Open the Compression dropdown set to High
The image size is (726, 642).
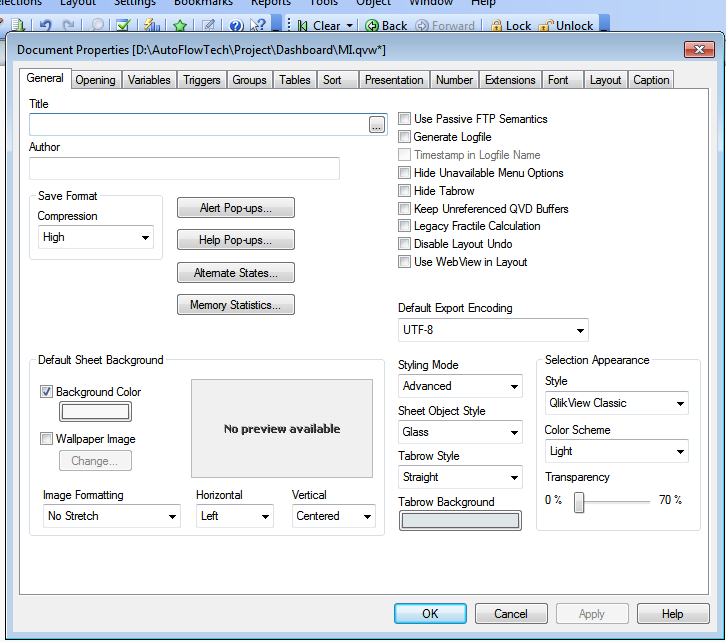(x=96, y=237)
